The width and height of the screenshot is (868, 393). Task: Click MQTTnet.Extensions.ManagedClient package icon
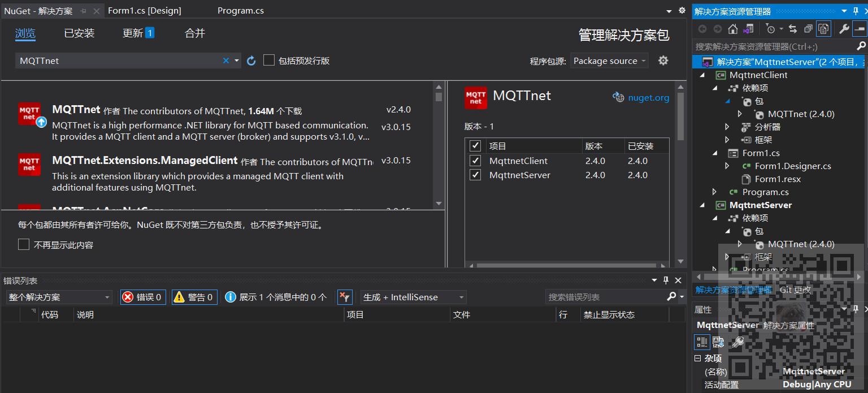tap(29, 165)
